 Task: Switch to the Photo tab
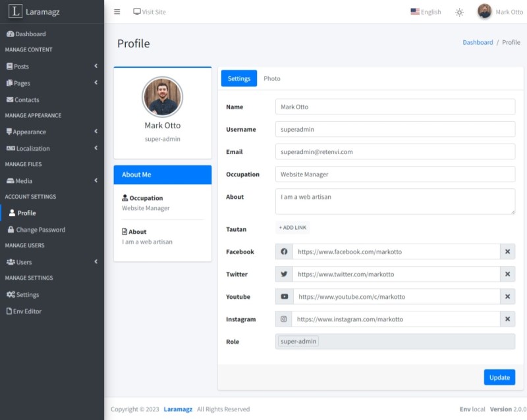click(x=271, y=78)
